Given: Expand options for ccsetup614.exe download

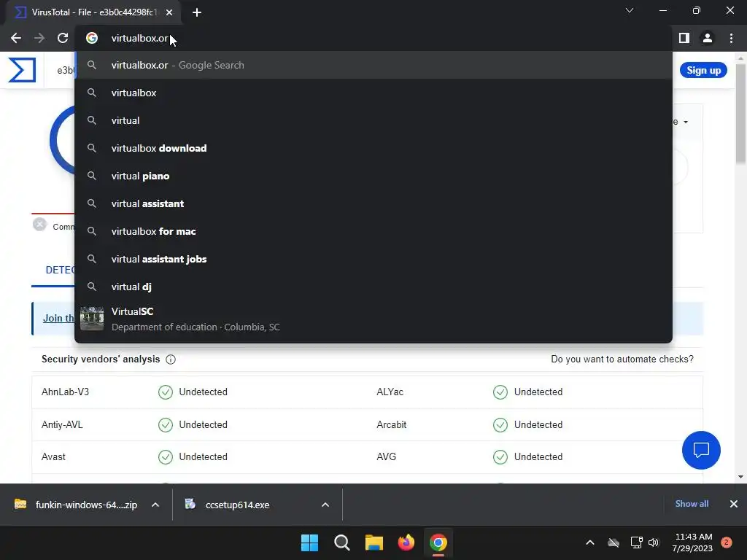Looking at the screenshot, I should 325,505.
